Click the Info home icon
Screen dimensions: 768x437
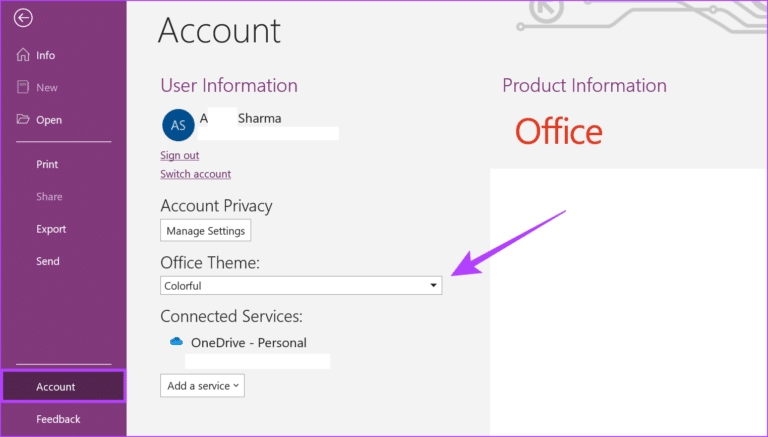pyautogui.click(x=23, y=55)
